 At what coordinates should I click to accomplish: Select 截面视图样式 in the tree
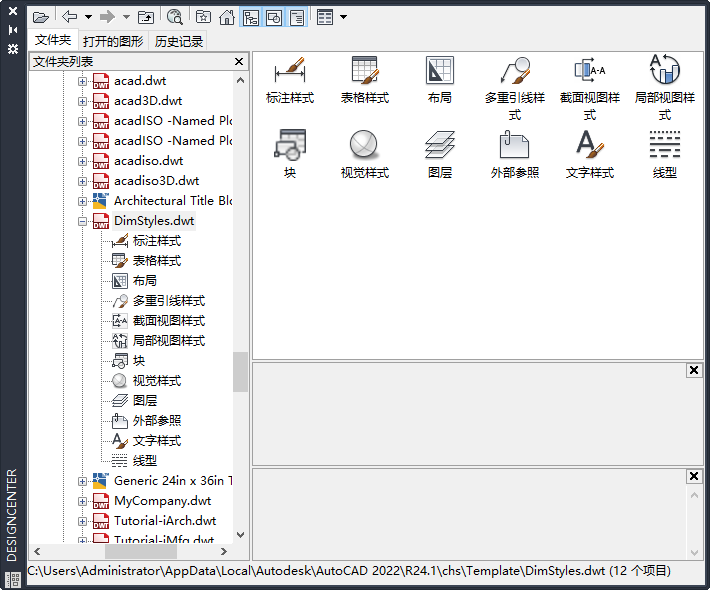[169, 321]
